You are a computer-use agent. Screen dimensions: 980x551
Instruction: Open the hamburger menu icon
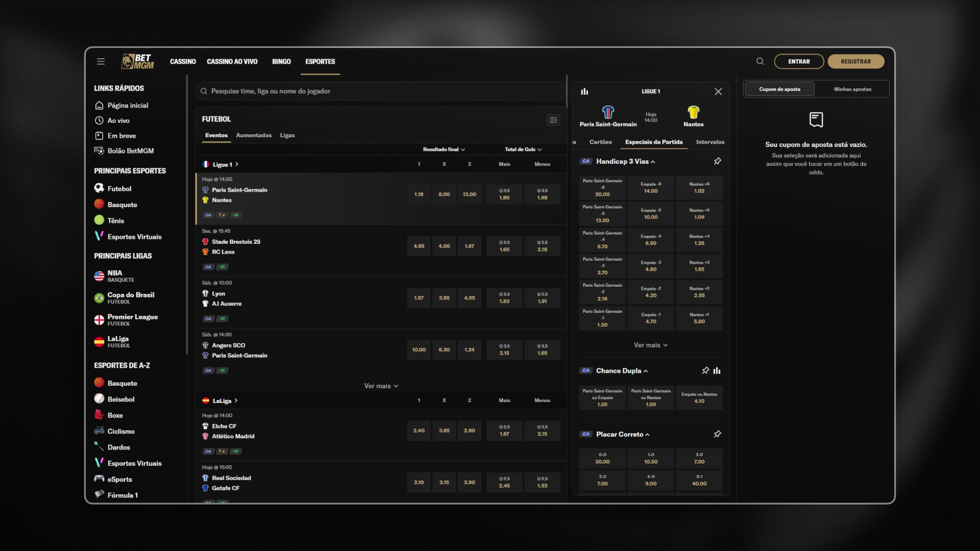[101, 61]
